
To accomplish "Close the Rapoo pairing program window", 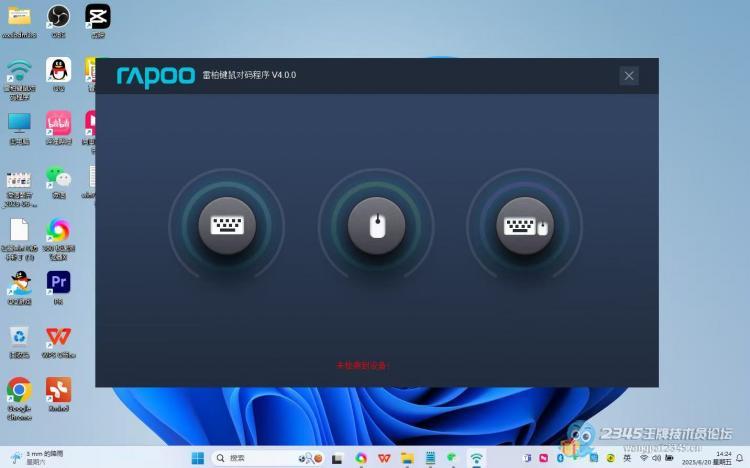I will coord(629,76).
